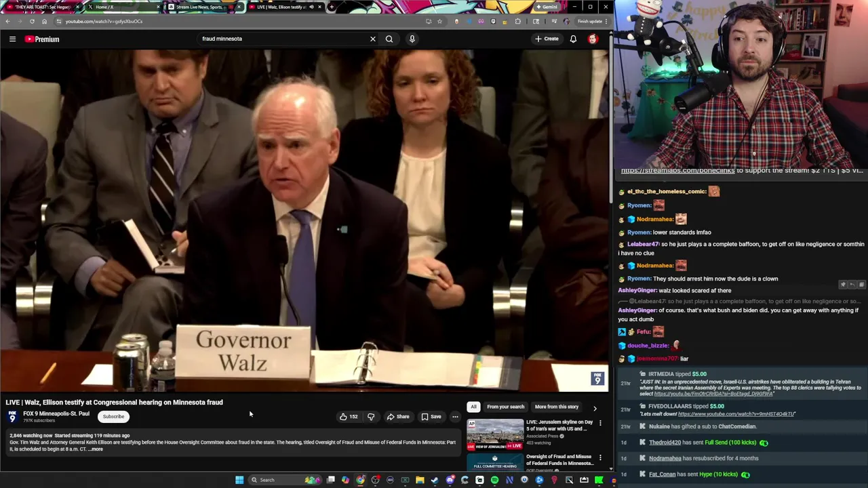Open the streamlabs link in chat overlay
This screenshot has width=868, height=488.
tap(677, 171)
